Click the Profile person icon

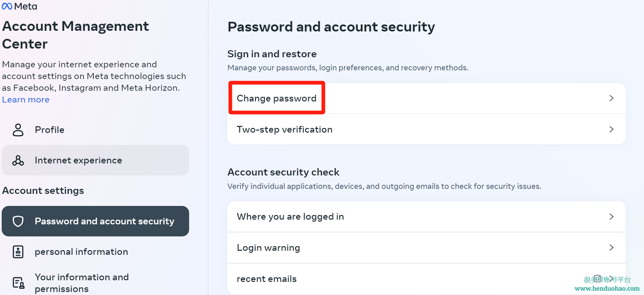pyautogui.click(x=18, y=130)
